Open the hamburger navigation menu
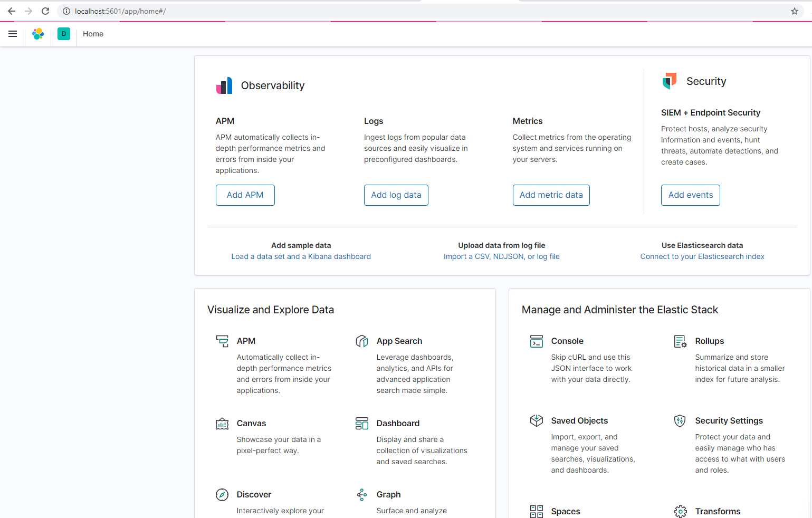This screenshot has height=518, width=812. (13, 34)
